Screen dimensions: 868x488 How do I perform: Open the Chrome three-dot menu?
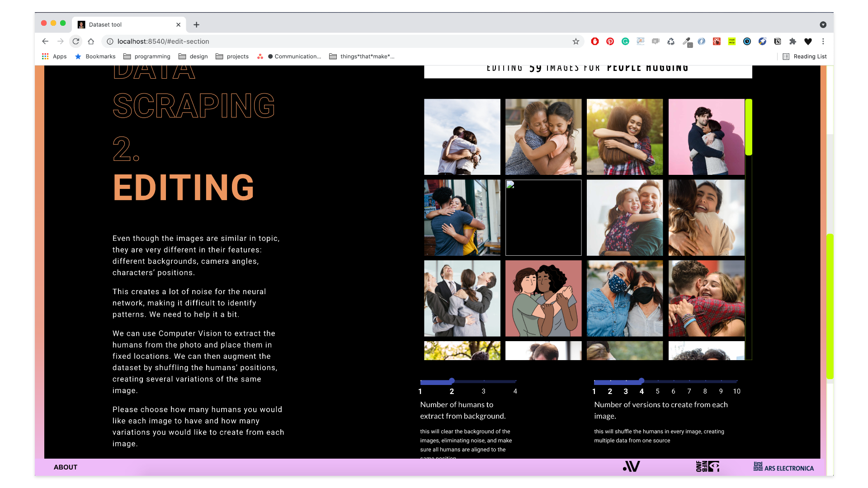coord(823,42)
